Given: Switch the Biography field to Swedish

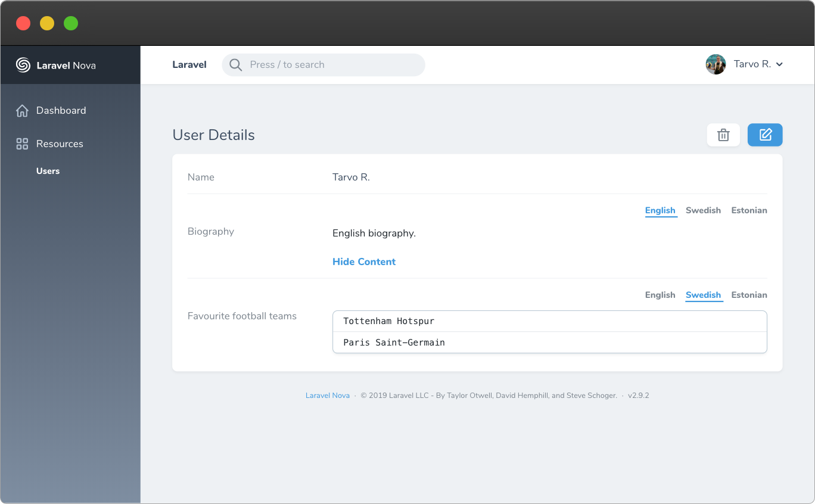Looking at the screenshot, I should tap(703, 210).
